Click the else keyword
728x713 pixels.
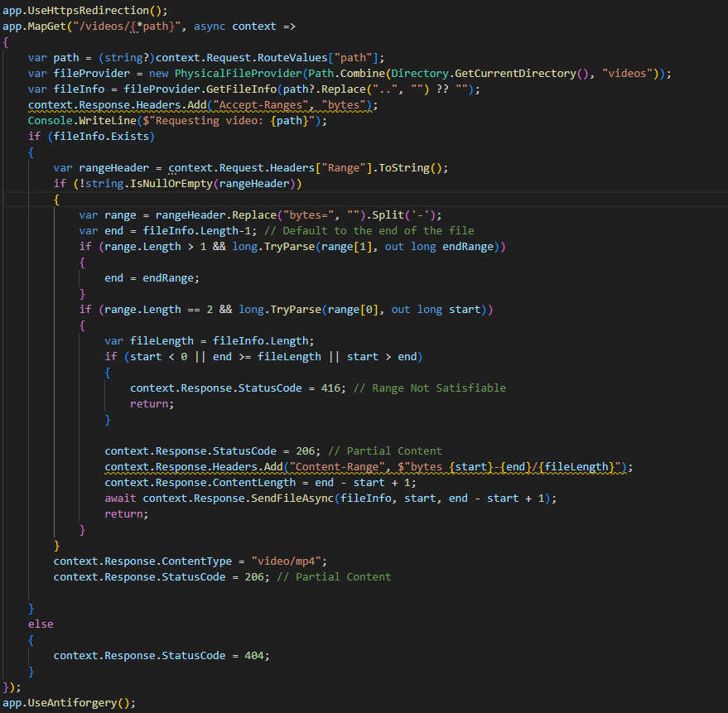[x=41, y=624]
